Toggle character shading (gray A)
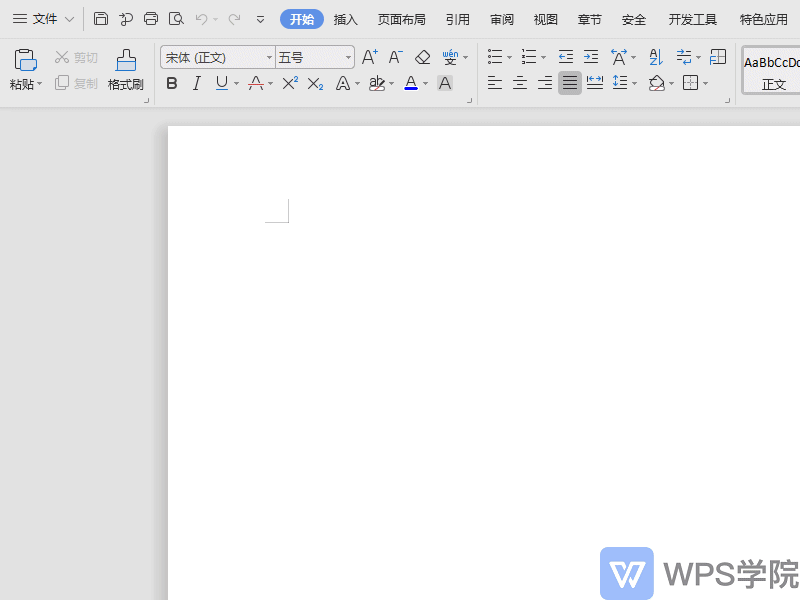The height and width of the screenshot is (600, 800). [445, 83]
